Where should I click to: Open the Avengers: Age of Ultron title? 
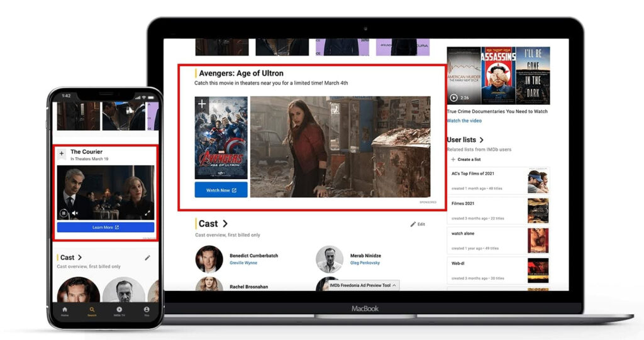pyautogui.click(x=241, y=73)
